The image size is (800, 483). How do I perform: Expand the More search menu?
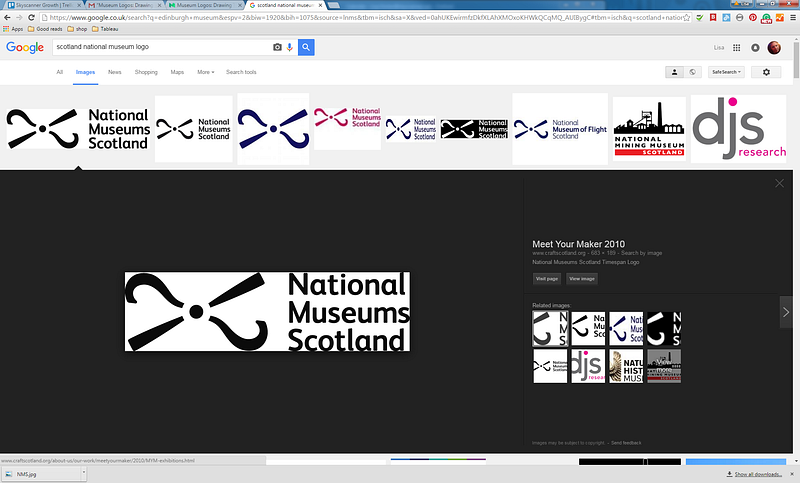pos(206,72)
